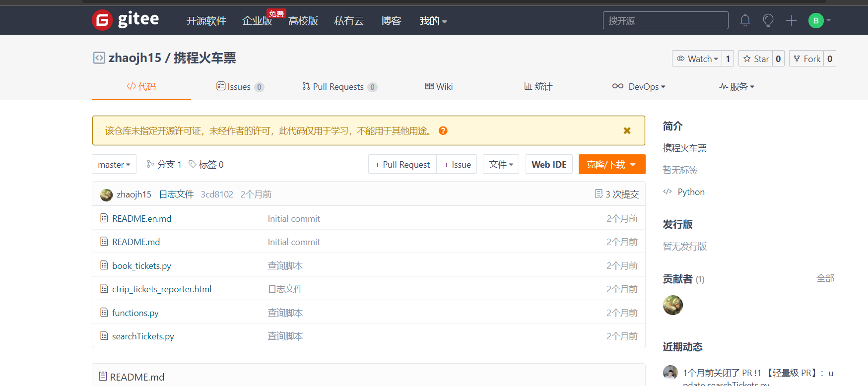Viewport: 868px width, 386px height.
Task: Click the branch icon next to 分支 1
Action: point(150,164)
